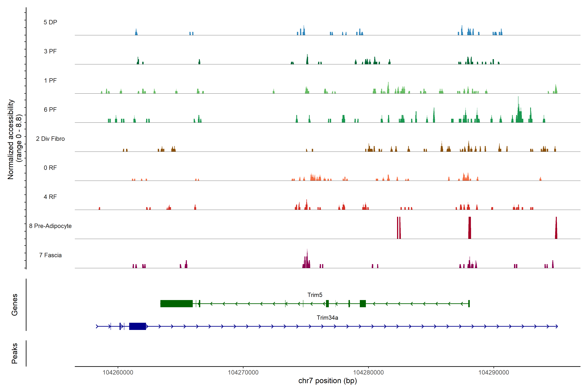This screenshot has height=392, width=588.
Task: Click the 0 RF track label
Action: click(x=50, y=168)
